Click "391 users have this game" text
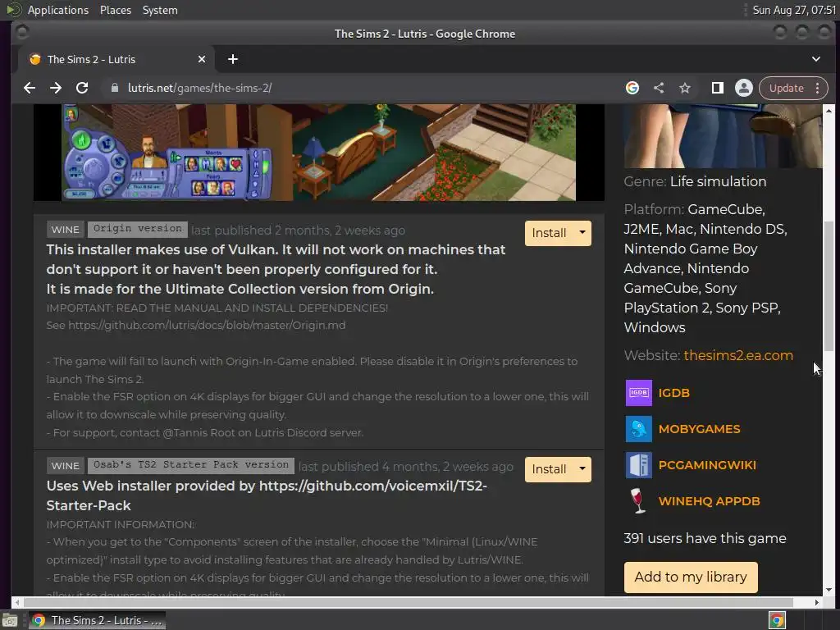The image size is (840, 630). (x=705, y=538)
